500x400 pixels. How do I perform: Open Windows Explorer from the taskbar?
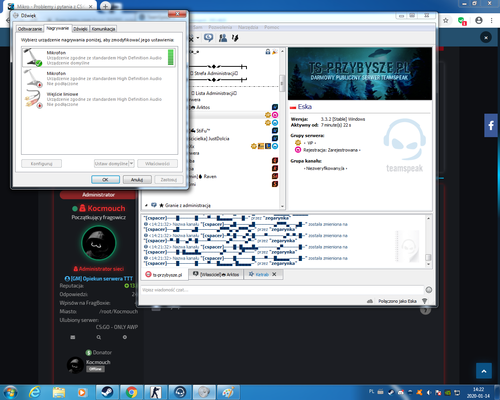point(59,392)
